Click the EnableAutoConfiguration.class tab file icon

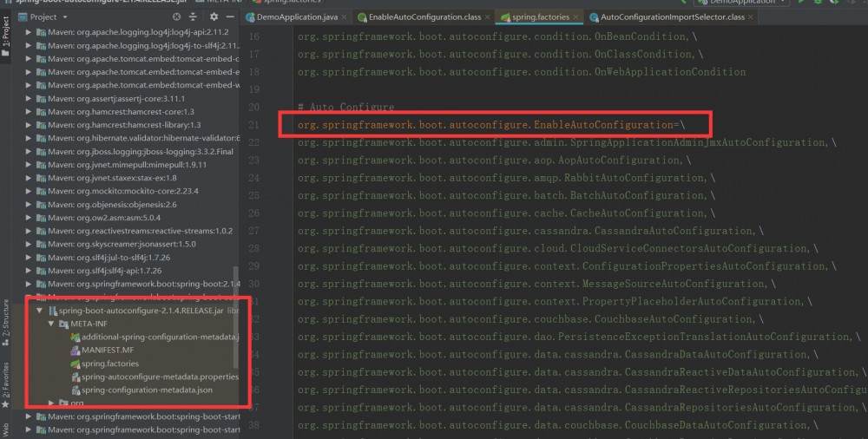[x=362, y=17]
